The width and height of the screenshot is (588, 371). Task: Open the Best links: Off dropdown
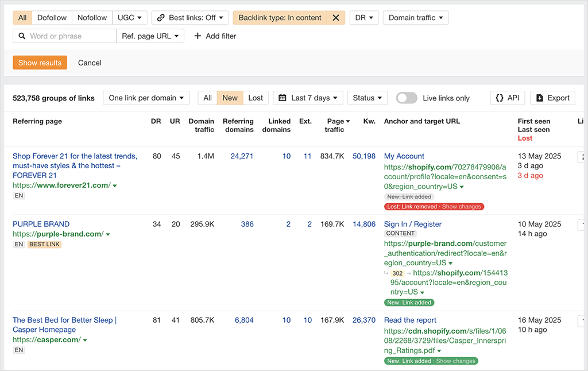(190, 18)
